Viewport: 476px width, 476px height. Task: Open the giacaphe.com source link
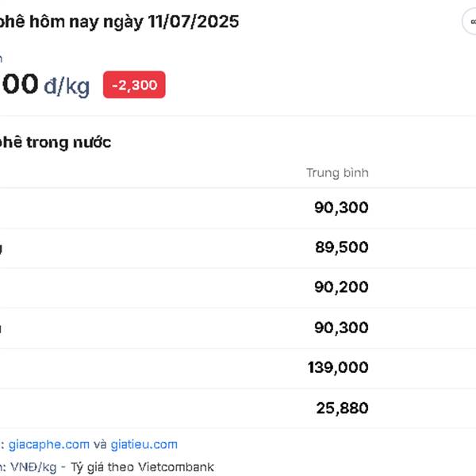49,444
